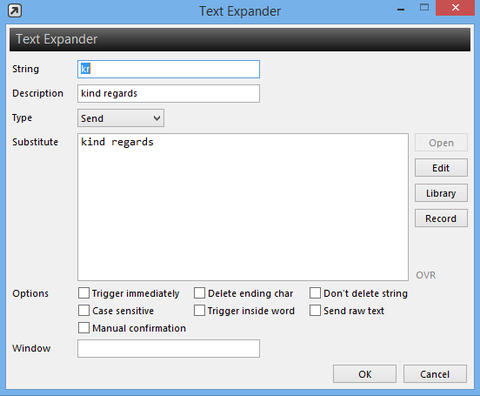The image size is (480, 396).
Task: Click the Edit button
Action: click(x=441, y=168)
